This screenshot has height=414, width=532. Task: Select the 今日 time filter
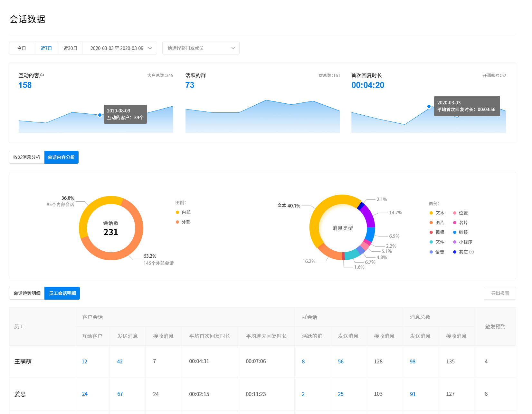coord(22,48)
